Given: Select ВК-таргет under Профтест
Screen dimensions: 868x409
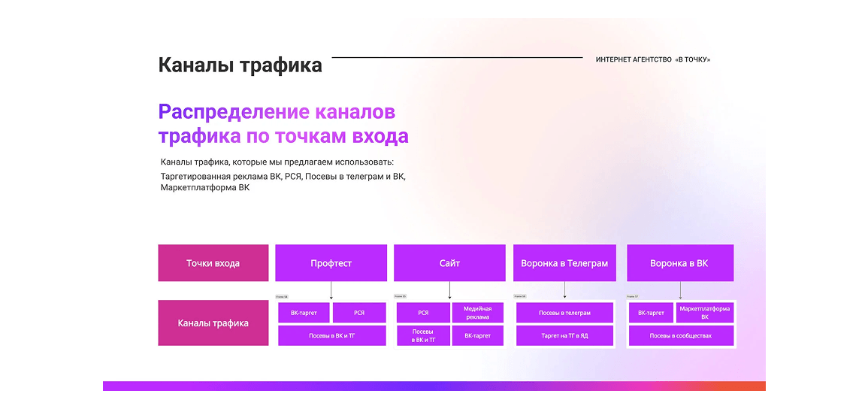Looking at the screenshot, I should [x=304, y=313].
